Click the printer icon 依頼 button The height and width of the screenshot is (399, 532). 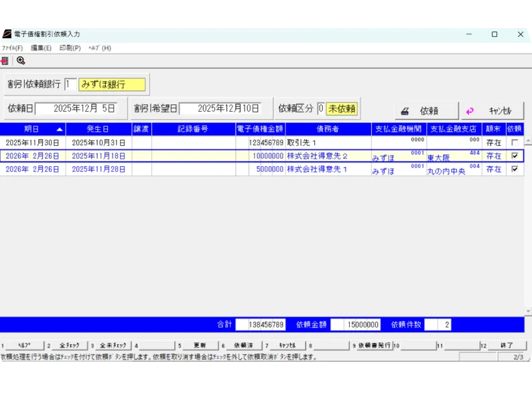coord(427,111)
